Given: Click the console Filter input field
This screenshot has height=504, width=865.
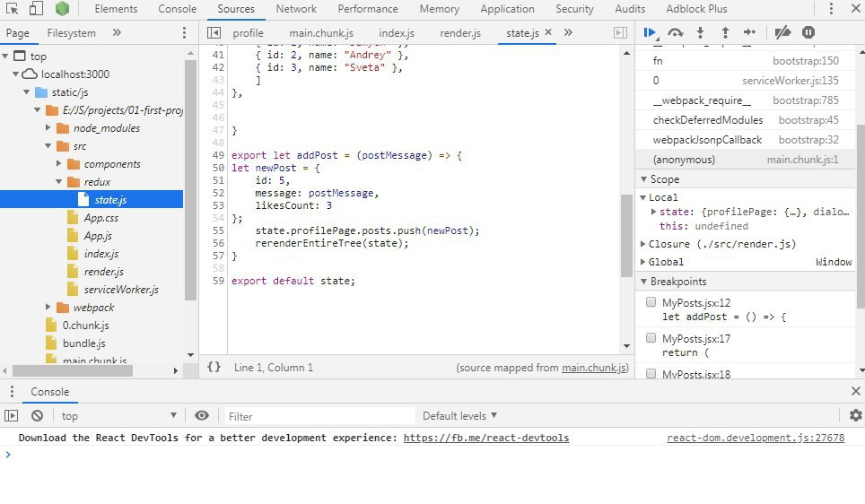Looking at the screenshot, I should click(x=319, y=416).
